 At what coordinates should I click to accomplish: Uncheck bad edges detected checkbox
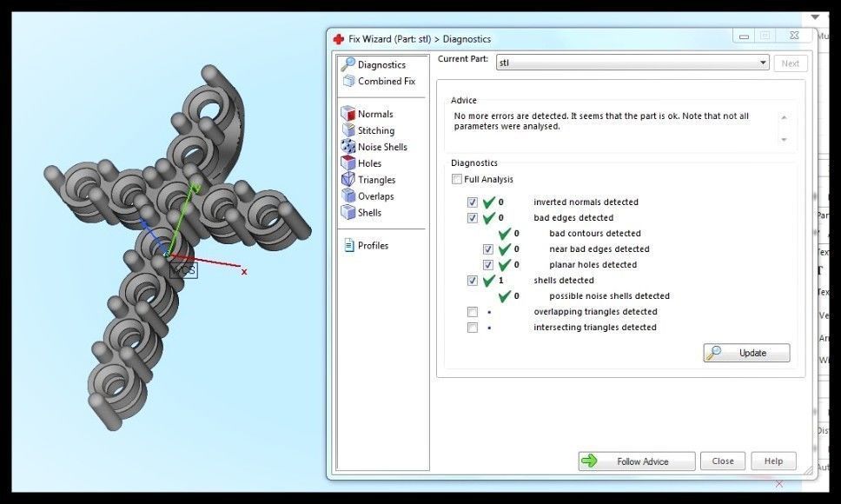pyautogui.click(x=472, y=218)
